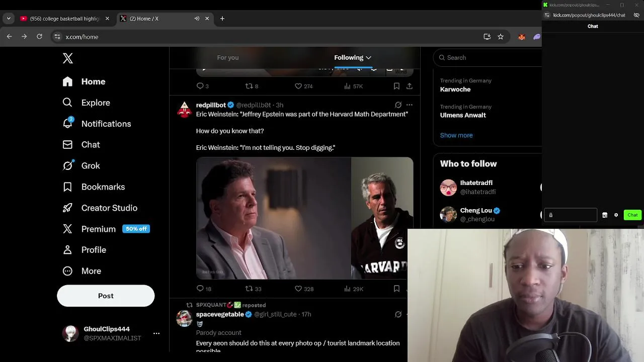The image size is (644, 362).
Task: Click Show more under trends
Action: click(456, 135)
